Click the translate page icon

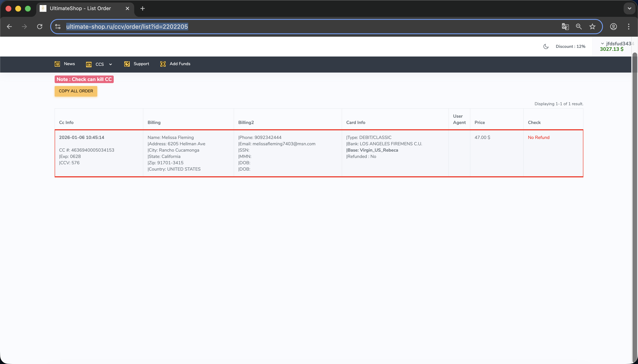click(565, 27)
